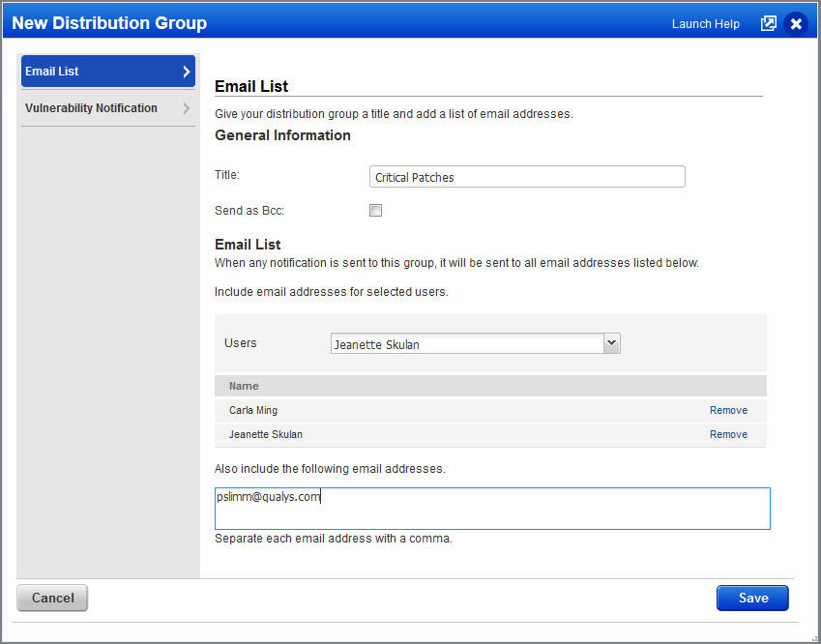Click 'Separate each email address with a comma' text
This screenshot has width=821, height=644.
tap(334, 539)
